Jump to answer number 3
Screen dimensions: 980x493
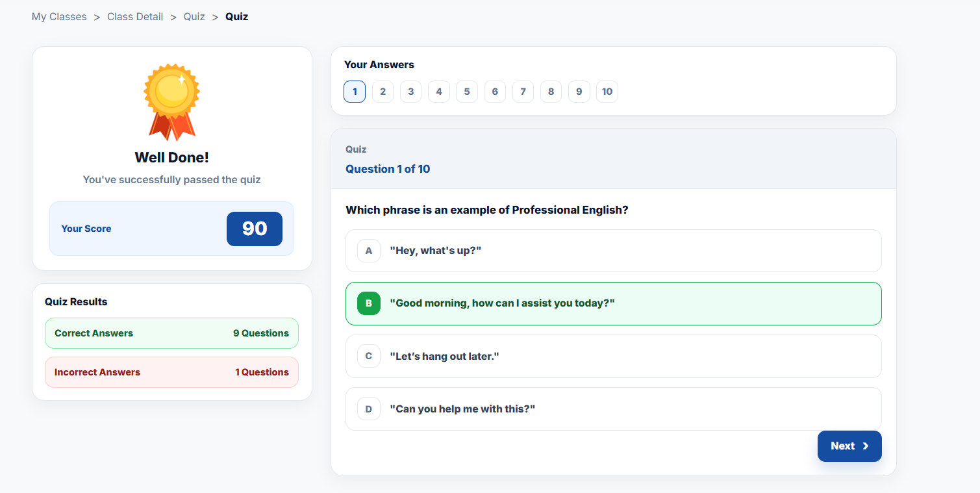pyautogui.click(x=410, y=92)
